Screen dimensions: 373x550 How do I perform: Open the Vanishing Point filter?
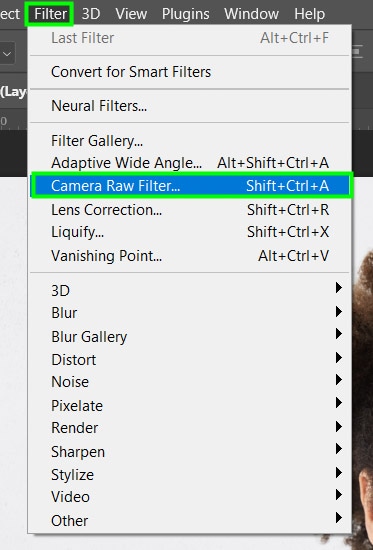click(x=190, y=256)
